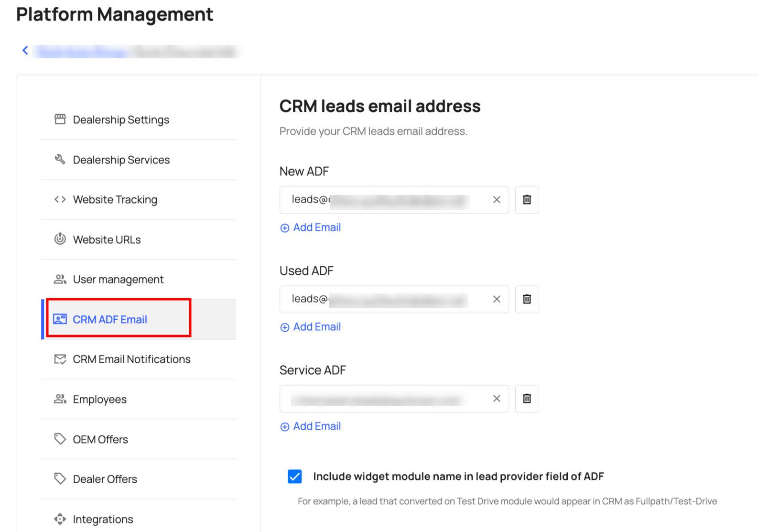Click the 'CRM leads email address' heading

380,106
